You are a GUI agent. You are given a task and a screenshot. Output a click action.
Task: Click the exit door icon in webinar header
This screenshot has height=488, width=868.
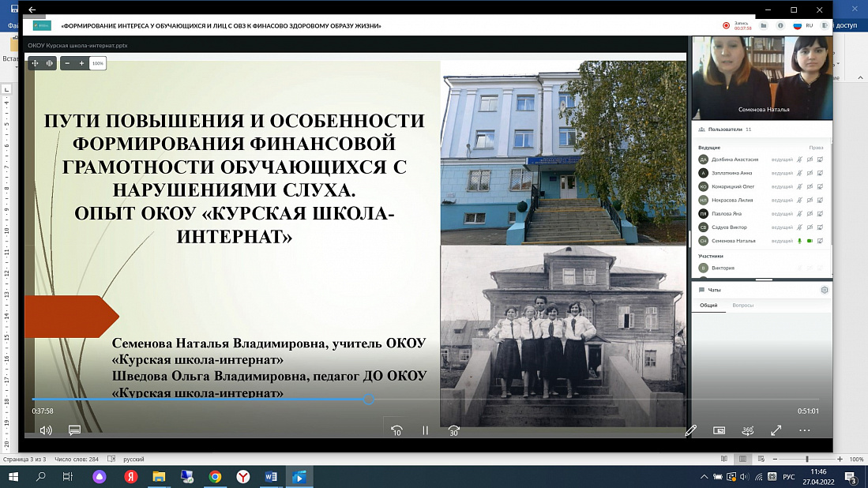point(825,25)
